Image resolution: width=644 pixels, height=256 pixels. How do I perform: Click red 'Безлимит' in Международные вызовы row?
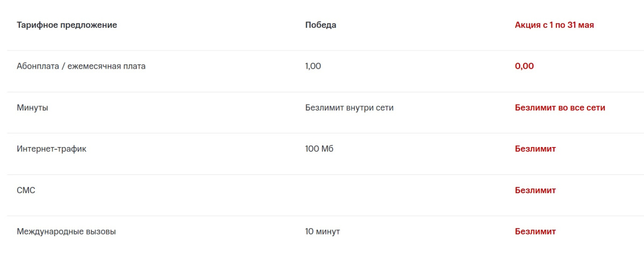tap(535, 231)
